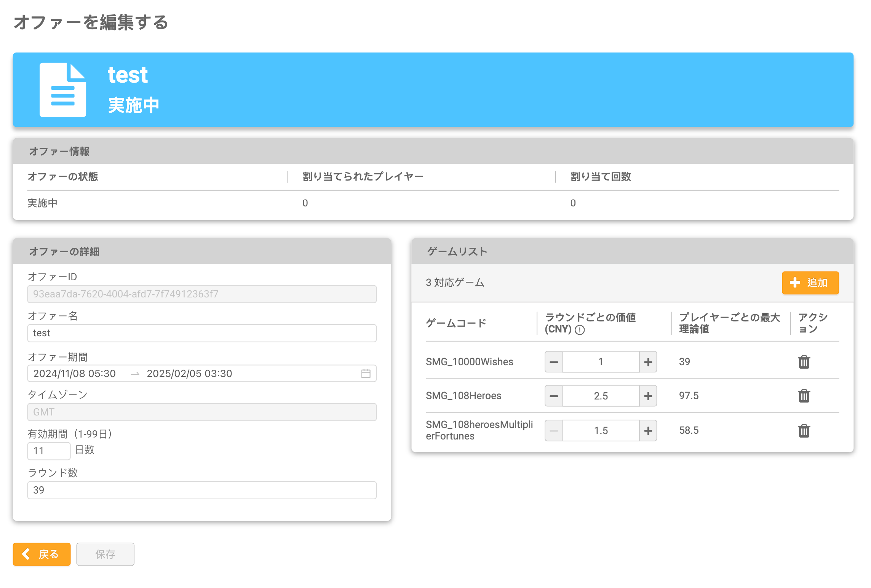Viewport: 871px width, 588px height.
Task: Click the 戻る back button
Action: pyautogui.click(x=42, y=554)
